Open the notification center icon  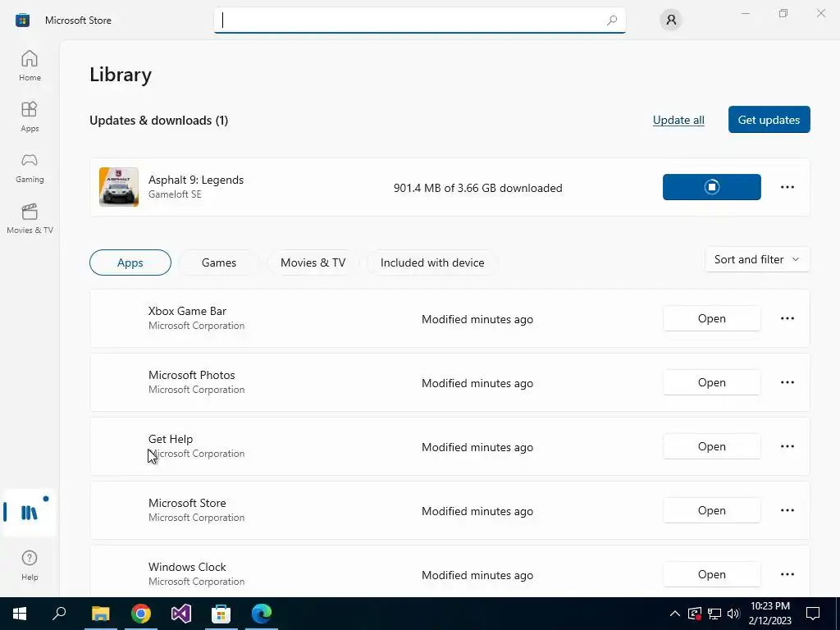click(x=813, y=614)
